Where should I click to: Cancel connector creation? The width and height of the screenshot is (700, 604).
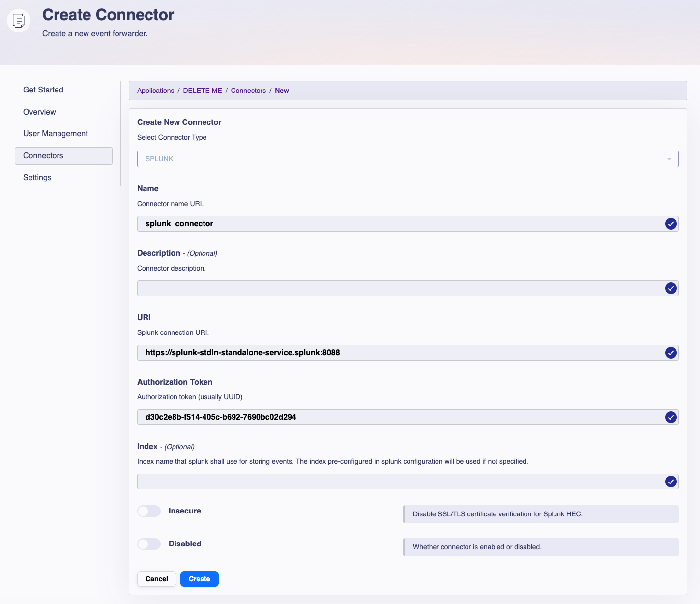tap(156, 579)
